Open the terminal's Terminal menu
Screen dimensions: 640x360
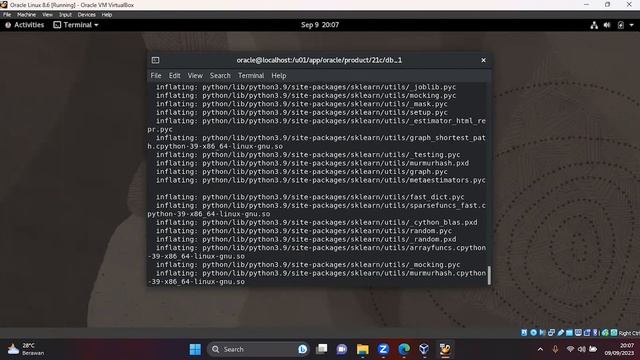(x=251, y=76)
